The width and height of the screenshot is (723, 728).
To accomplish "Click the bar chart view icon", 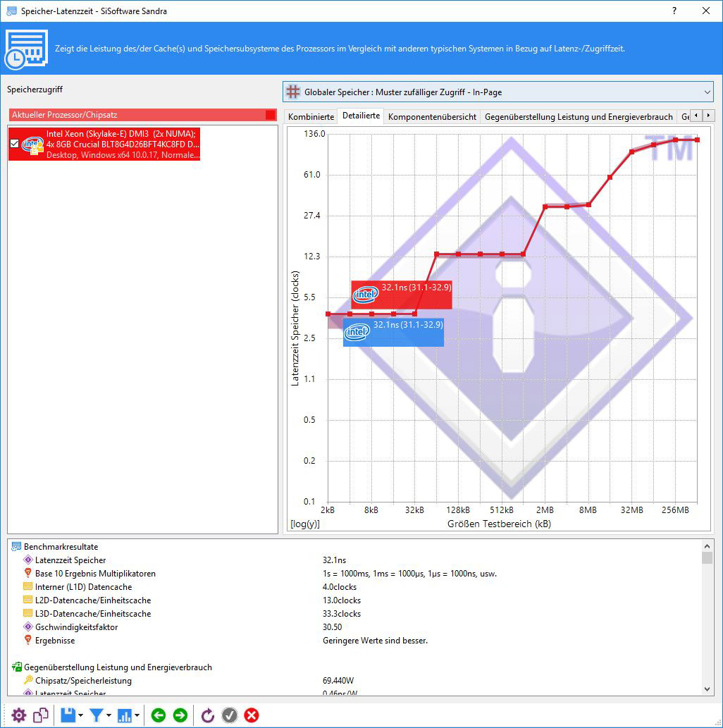I will (x=125, y=715).
